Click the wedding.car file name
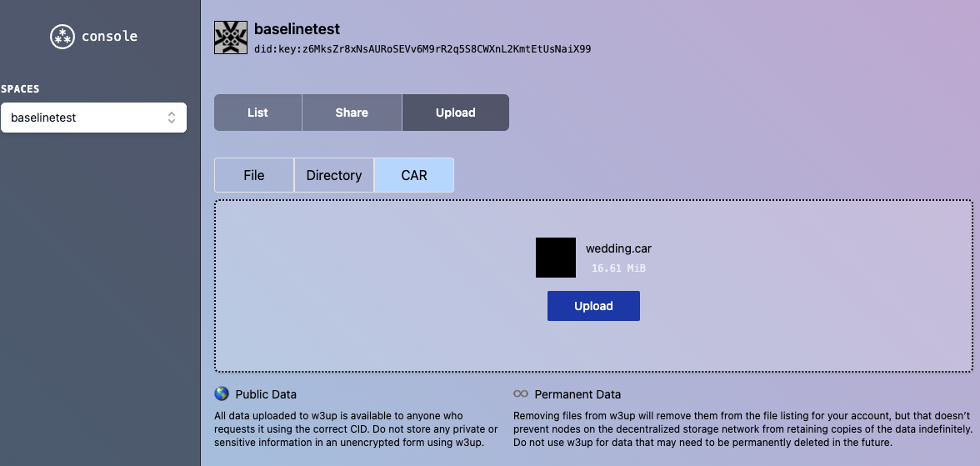The width and height of the screenshot is (980, 466). click(x=618, y=248)
